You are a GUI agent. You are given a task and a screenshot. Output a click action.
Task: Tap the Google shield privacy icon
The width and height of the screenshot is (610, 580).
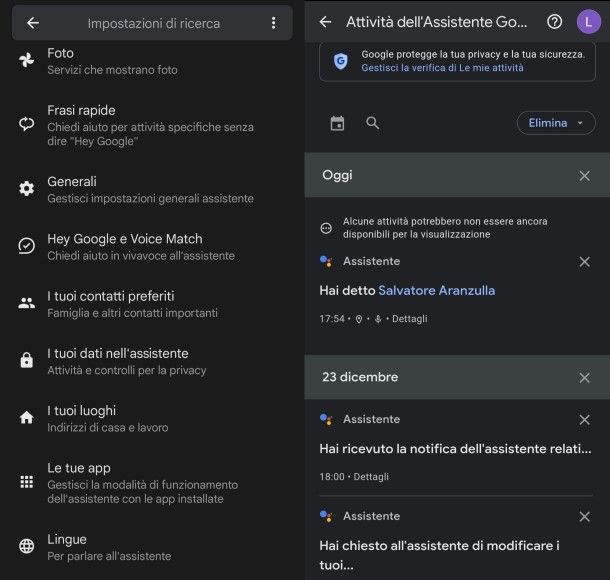point(340,61)
